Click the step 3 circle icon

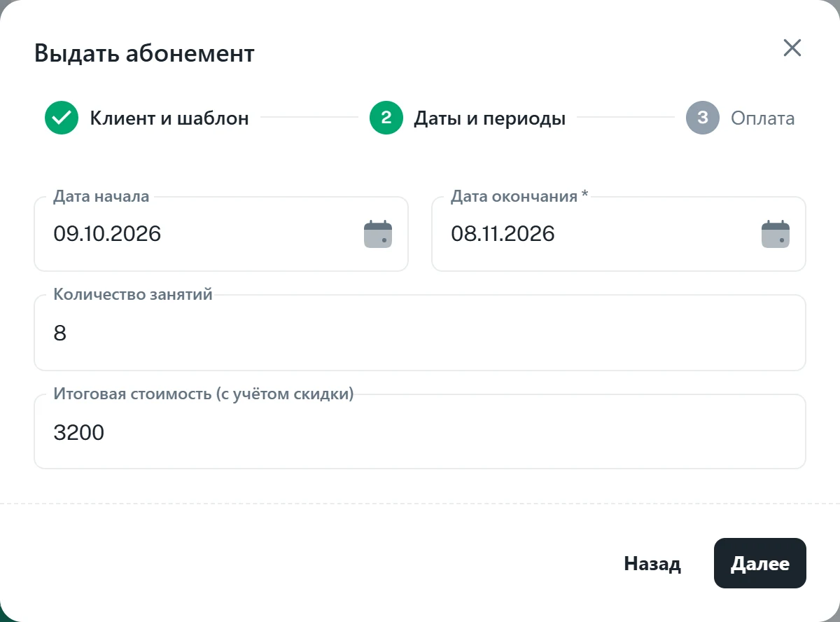coord(703,118)
